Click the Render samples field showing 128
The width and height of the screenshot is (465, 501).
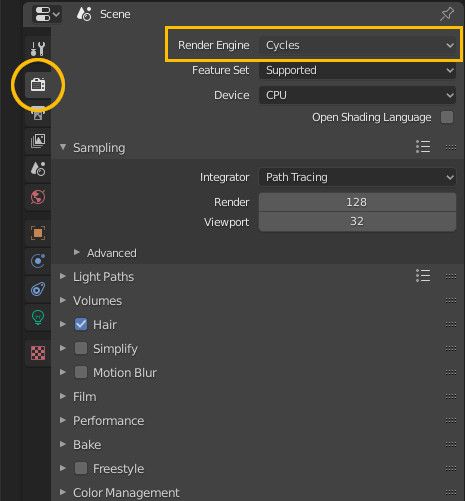point(358,202)
